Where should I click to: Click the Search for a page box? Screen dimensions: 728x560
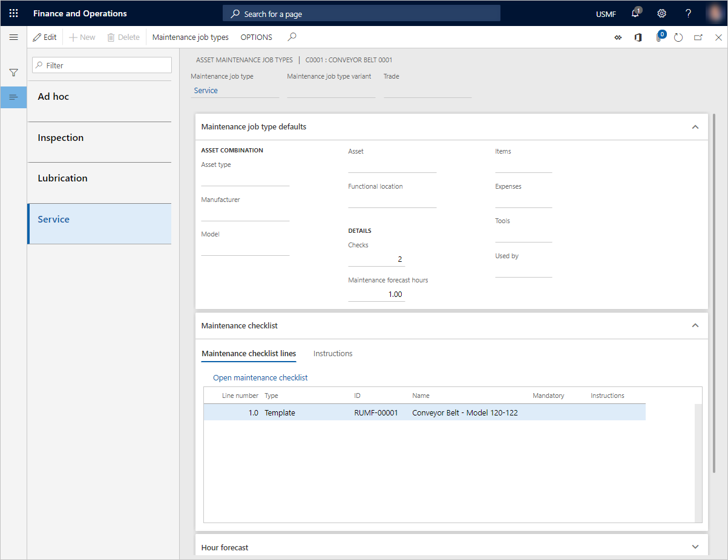pyautogui.click(x=361, y=13)
